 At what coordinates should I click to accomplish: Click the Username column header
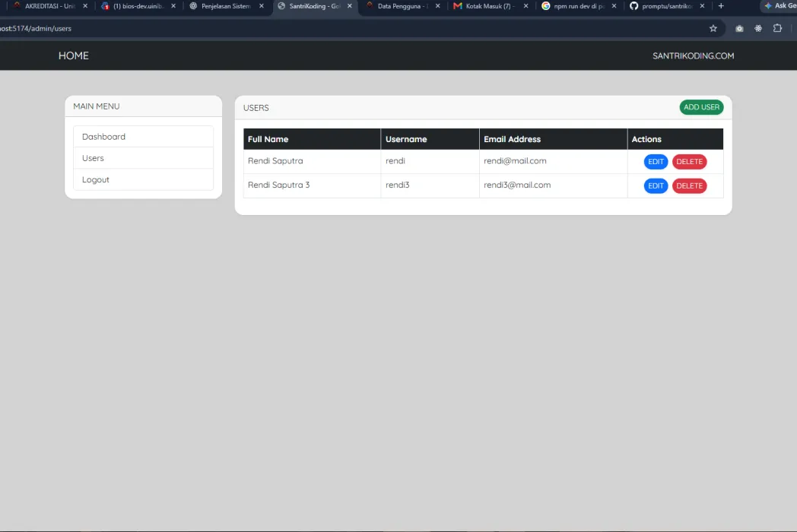[x=430, y=139]
